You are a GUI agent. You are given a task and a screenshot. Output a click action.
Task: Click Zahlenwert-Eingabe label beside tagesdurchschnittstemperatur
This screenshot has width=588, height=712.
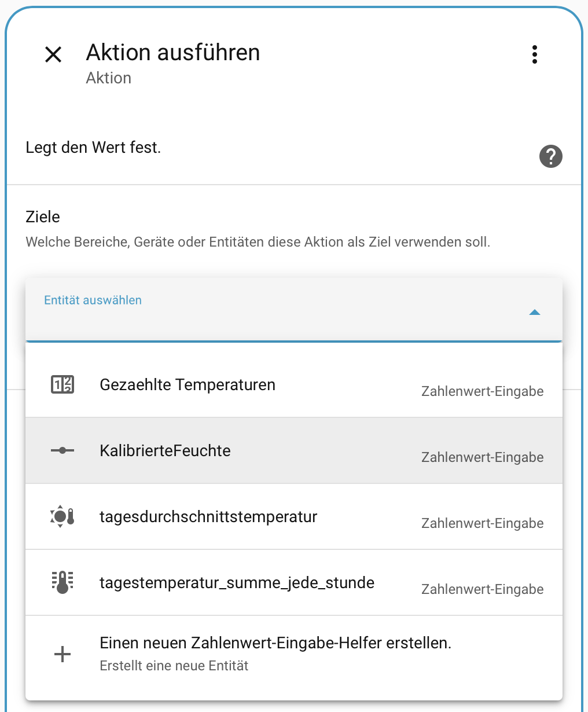(482, 524)
